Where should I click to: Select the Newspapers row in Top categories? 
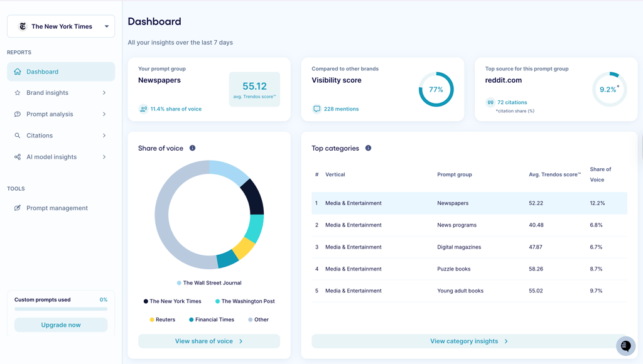click(469, 203)
